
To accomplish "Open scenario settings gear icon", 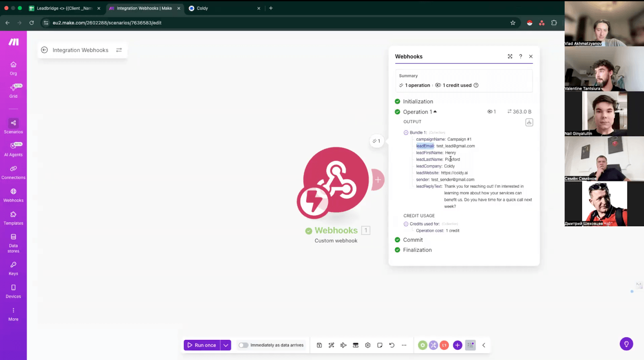I will (367, 345).
